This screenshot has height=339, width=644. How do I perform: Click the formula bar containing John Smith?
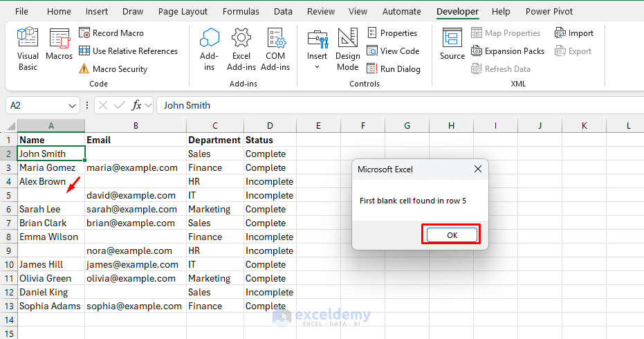coord(401,106)
